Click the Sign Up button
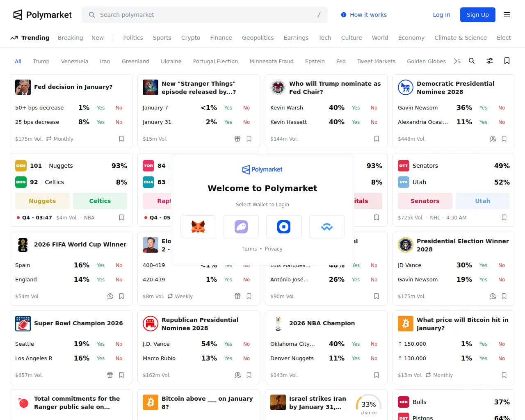This screenshot has width=525, height=420. pos(478,15)
